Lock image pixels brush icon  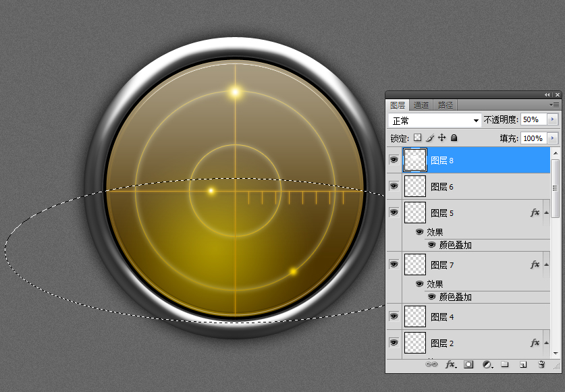pyautogui.click(x=429, y=138)
